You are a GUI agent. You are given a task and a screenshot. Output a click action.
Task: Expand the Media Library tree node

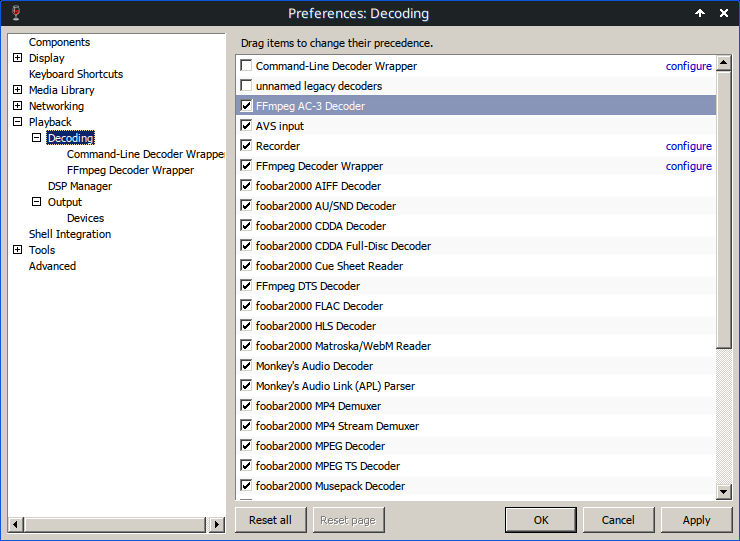17,90
